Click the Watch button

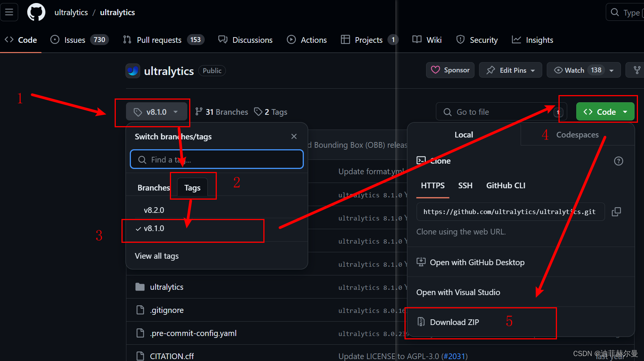[x=575, y=70]
